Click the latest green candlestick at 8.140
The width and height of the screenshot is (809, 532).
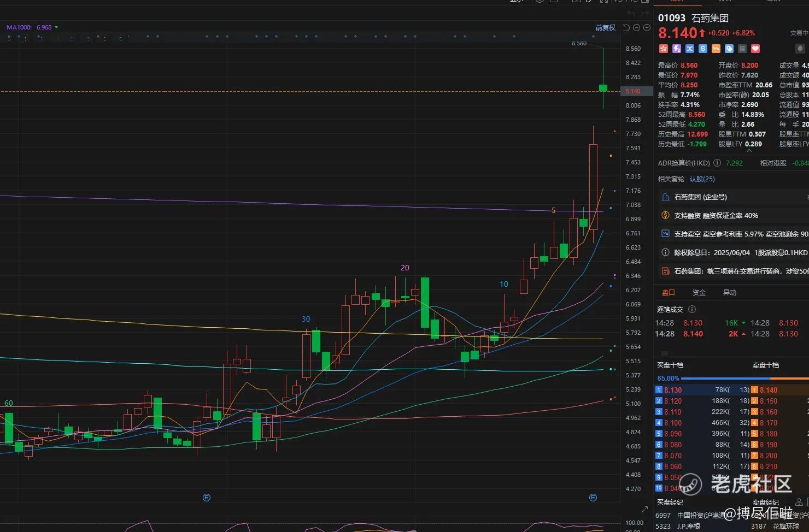tap(603, 88)
